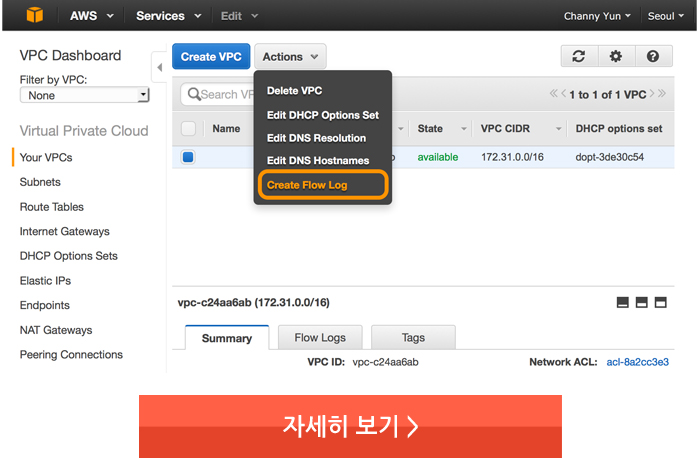The height and width of the screenshot is (458, 700).
Task: Open the Channy Yun account menu
Action: [597, 16]
